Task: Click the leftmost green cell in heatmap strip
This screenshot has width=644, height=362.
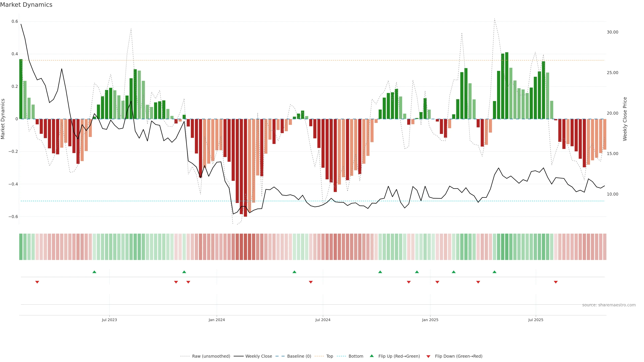Action: (21, 247)
